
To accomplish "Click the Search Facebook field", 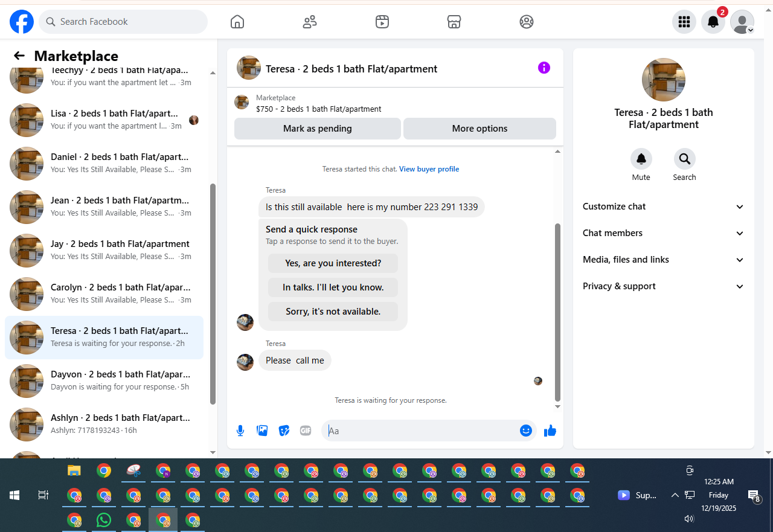I will click(123, 22).
